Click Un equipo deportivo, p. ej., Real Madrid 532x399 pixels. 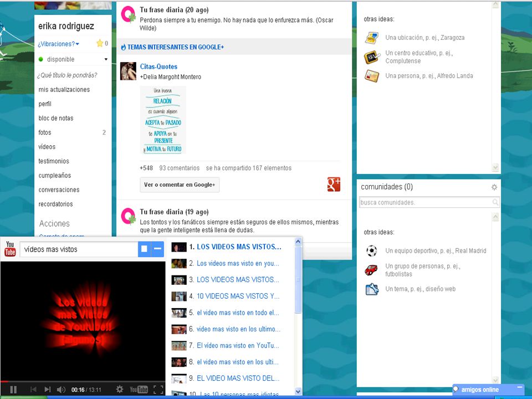click(x=436, y=250)
